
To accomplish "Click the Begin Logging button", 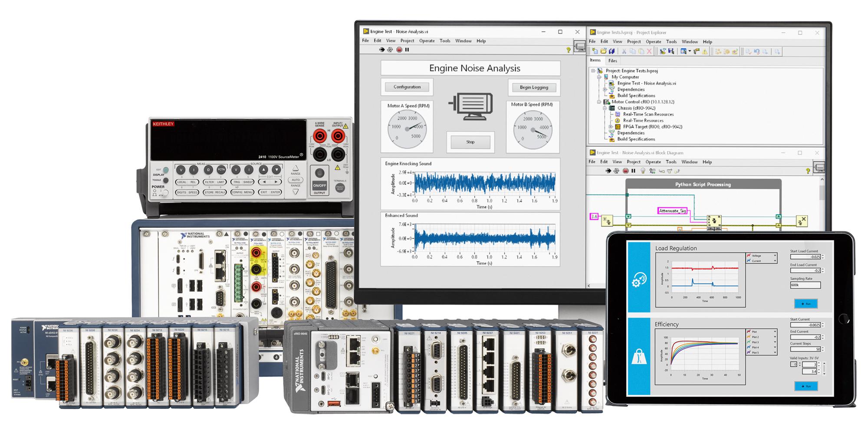I will click(535, 87).
